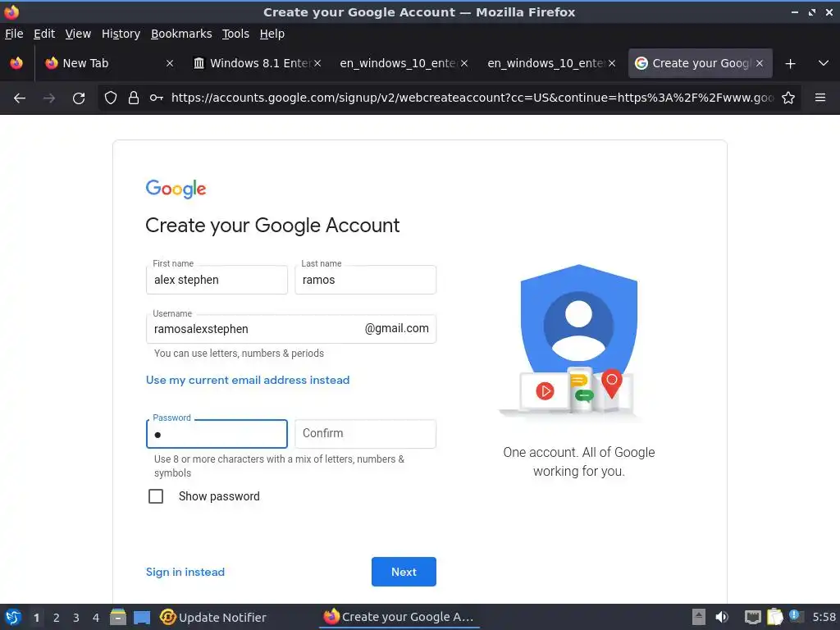Focus the Password field
Viewport: 840px width, 630px height.
[x=217, y=434]
